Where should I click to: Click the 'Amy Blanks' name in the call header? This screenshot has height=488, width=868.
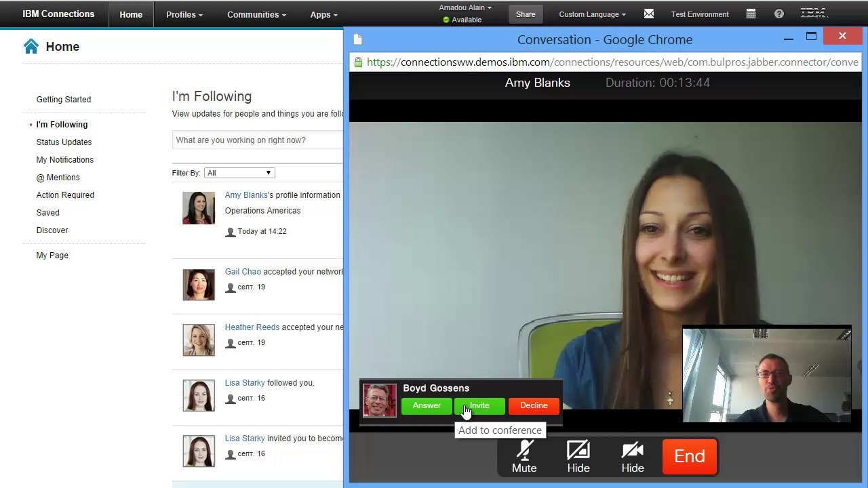tap(538, 83)
